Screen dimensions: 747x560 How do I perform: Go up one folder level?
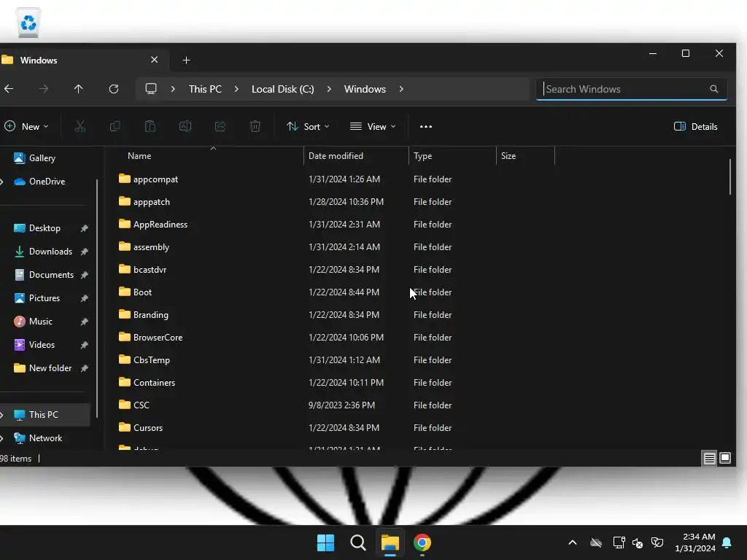(79, 88)
